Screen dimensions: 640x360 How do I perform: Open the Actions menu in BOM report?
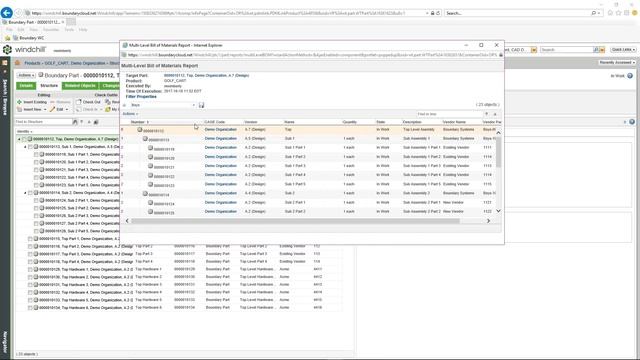[x=130, y=114]
